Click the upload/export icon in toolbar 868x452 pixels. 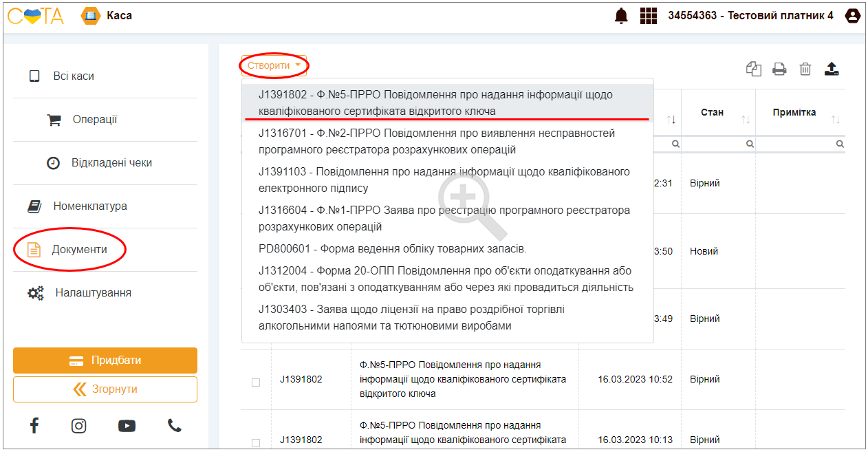(832, 68)
